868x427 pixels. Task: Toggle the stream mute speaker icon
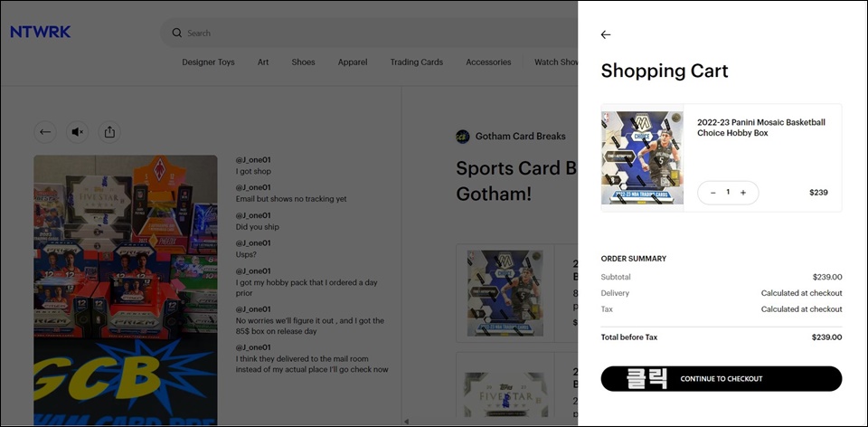point(78,132)
